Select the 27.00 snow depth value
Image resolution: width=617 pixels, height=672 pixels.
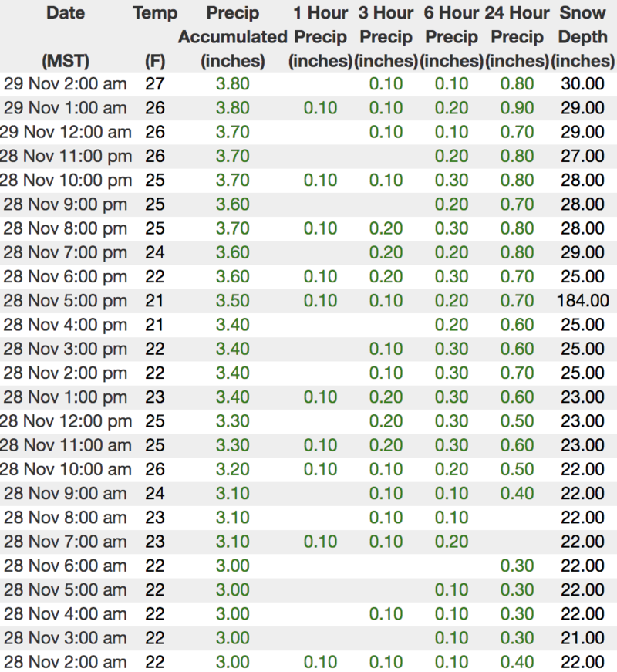583,156
